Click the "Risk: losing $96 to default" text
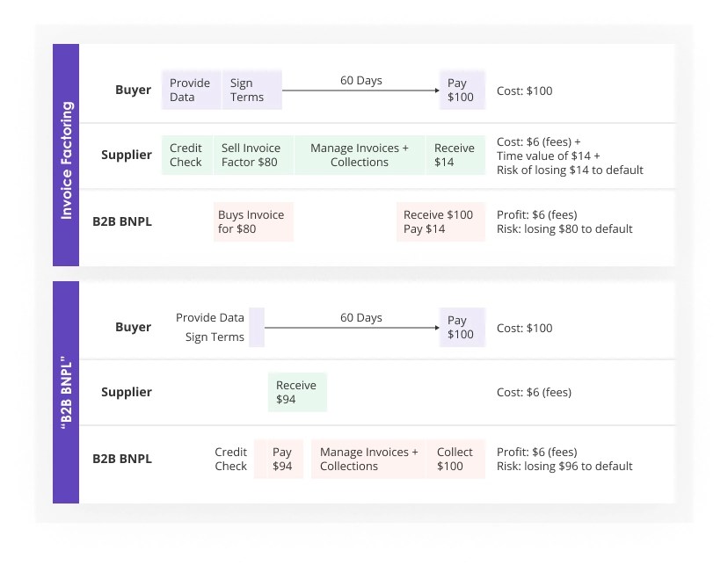 click(564, 467)
